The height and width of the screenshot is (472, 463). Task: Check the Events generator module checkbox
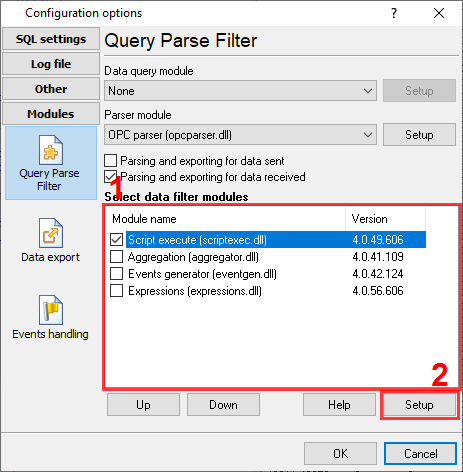(x=116, y=274)
